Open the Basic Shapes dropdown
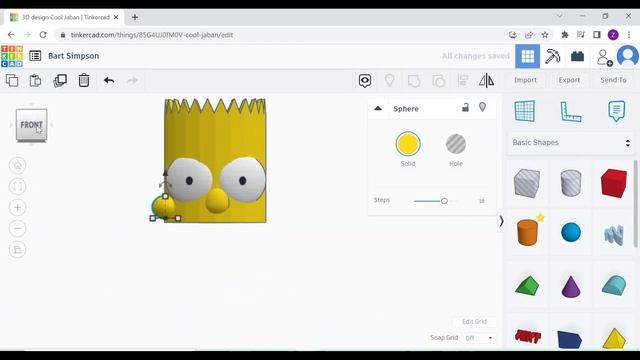The height and width of the screenshot is (360, 640). click(571, 142)
